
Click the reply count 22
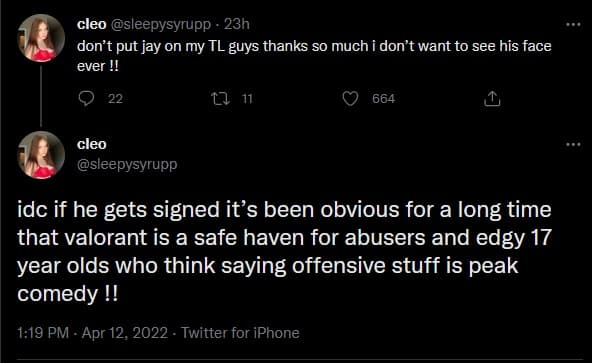tap(116, 99)
